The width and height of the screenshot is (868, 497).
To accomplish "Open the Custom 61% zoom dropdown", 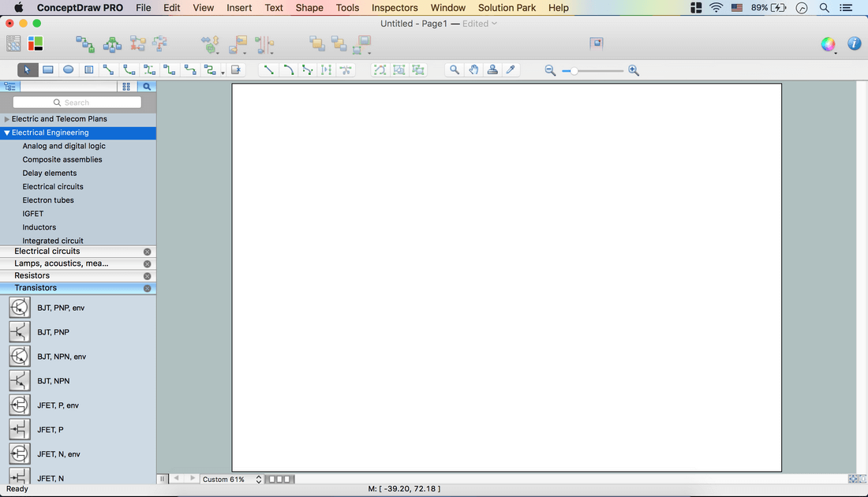I will [x=231, y=479].
